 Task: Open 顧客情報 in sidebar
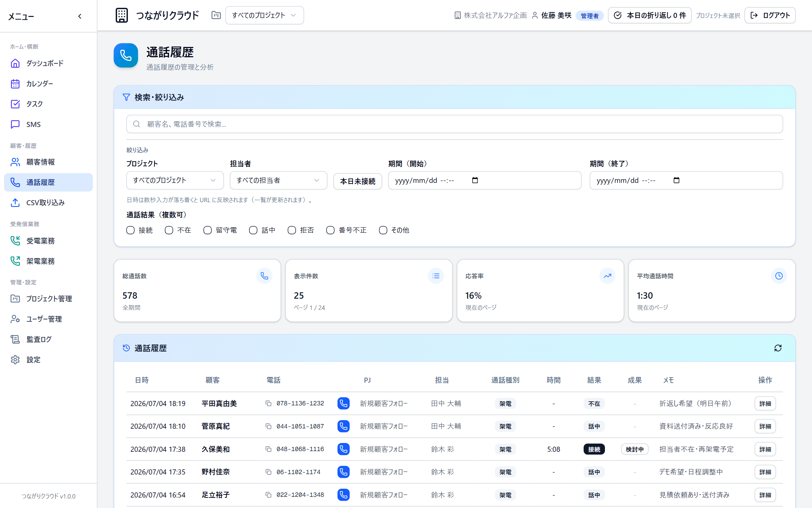coord(48,162)
